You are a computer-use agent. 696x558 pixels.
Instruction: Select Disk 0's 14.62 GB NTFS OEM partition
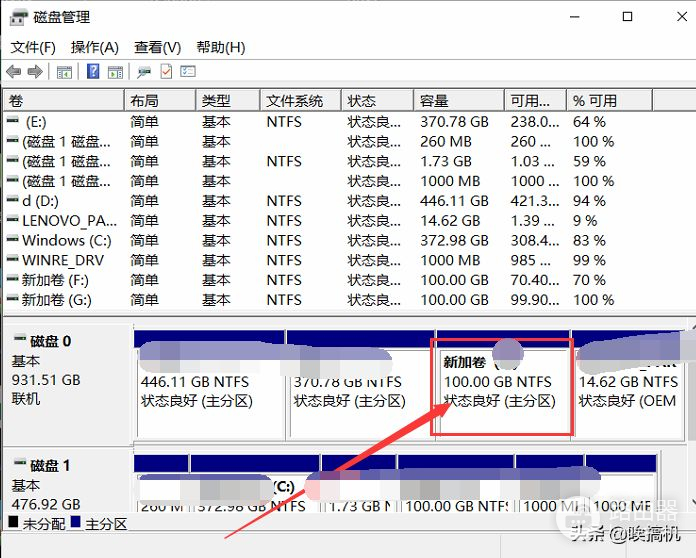(x=628, y=384)
